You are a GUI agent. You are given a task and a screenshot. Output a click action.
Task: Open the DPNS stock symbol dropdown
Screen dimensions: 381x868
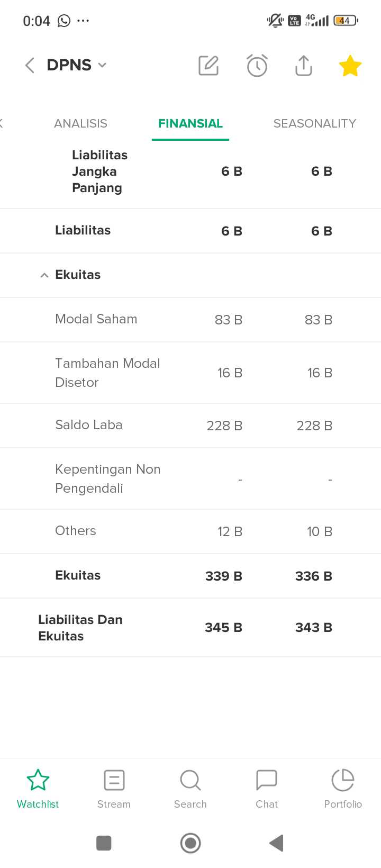[77, 65]
